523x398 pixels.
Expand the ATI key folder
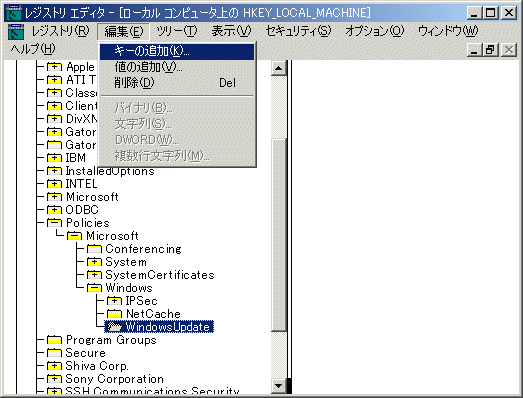click(x=54, y=80)
